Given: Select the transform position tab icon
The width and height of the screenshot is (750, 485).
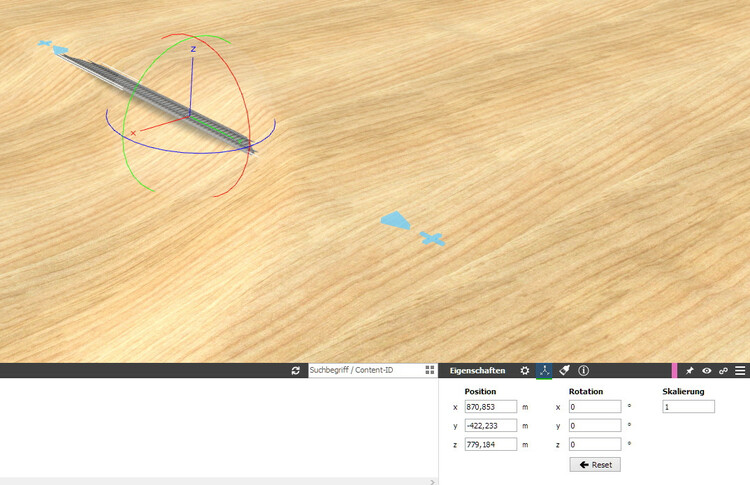Looking at the screenshot, I should point(544,371).
